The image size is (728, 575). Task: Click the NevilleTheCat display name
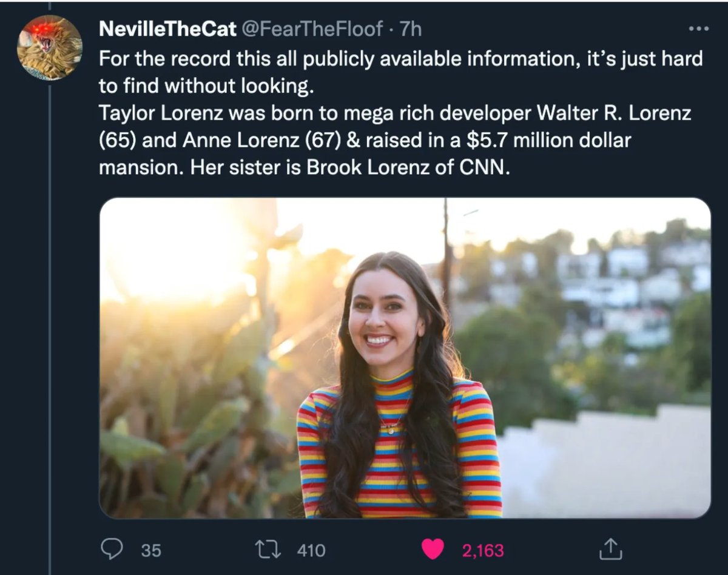click(167, 29)
